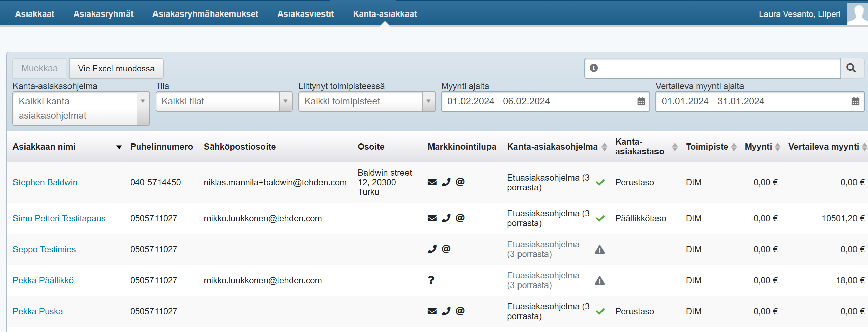Click the info icon in search field

point(593,68)
